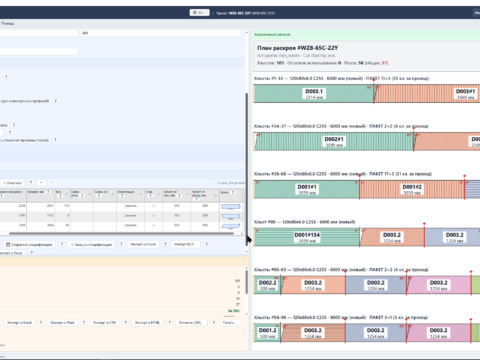
Task: Click red cut marker between D003.1 and D003#1
Action: click(x=374, y=92)
